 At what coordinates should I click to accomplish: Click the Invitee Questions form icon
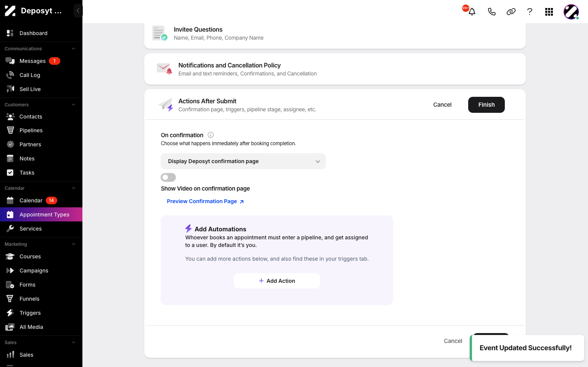(x=160, y=33)
